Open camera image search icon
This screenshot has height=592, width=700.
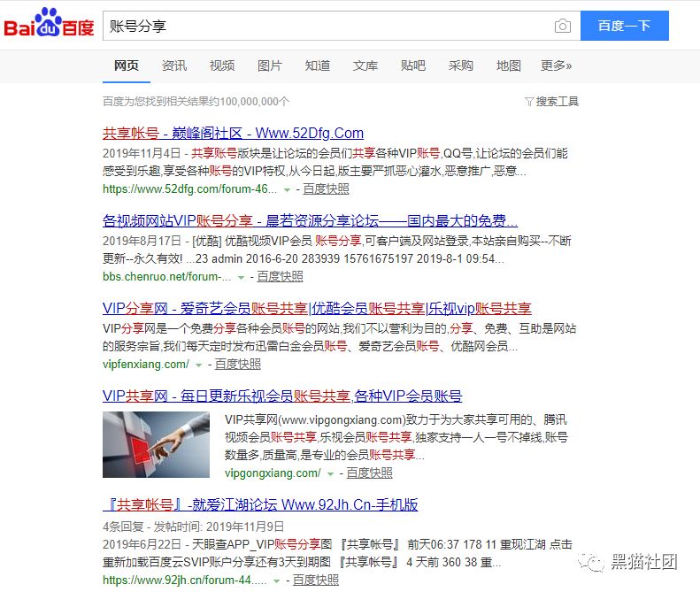pyautogui.click(x=563, y=26)
